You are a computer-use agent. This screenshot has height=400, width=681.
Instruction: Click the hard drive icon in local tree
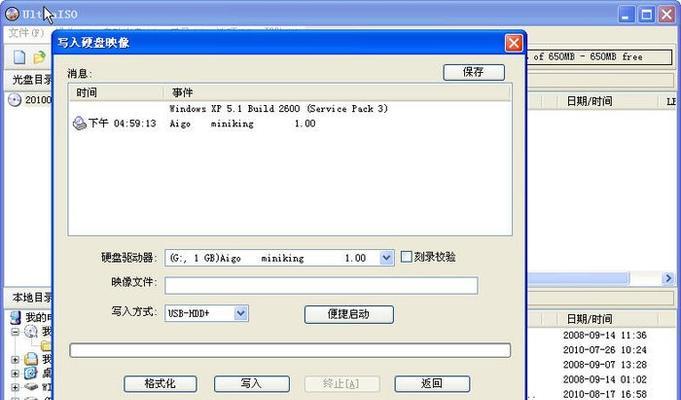[31, 386]
